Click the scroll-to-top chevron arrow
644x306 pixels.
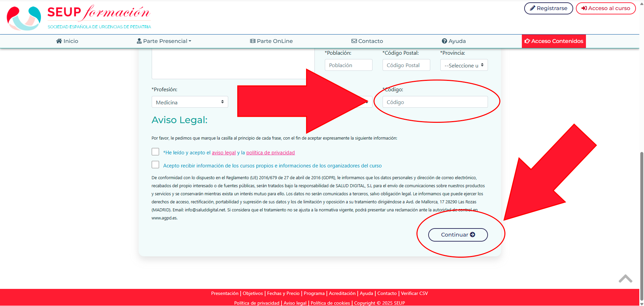tap(625, 278)
